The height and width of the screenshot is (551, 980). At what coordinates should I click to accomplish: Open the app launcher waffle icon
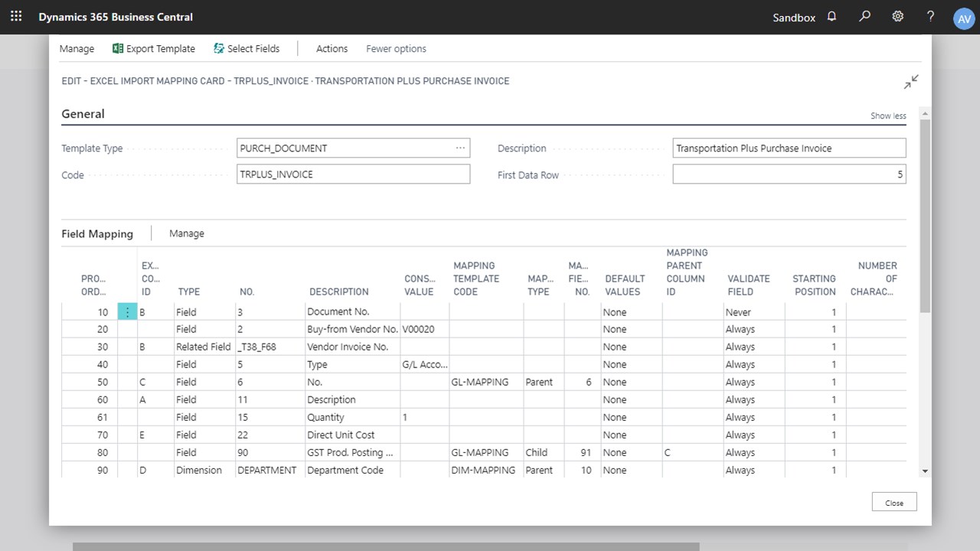tap(16, 16)
